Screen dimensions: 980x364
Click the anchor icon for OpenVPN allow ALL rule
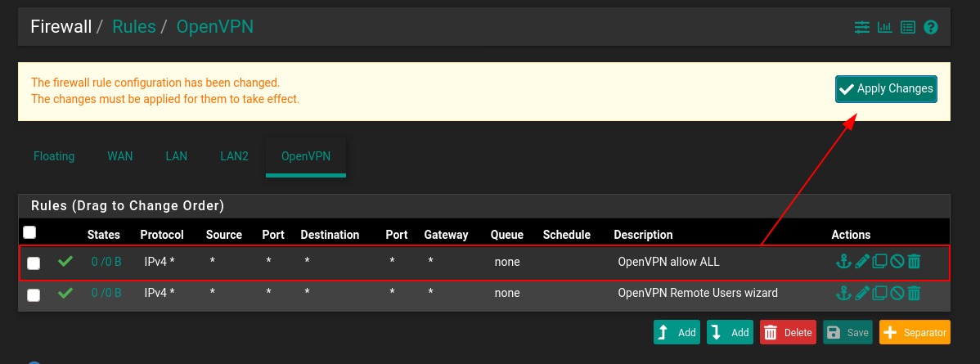[x=843, y=262]
